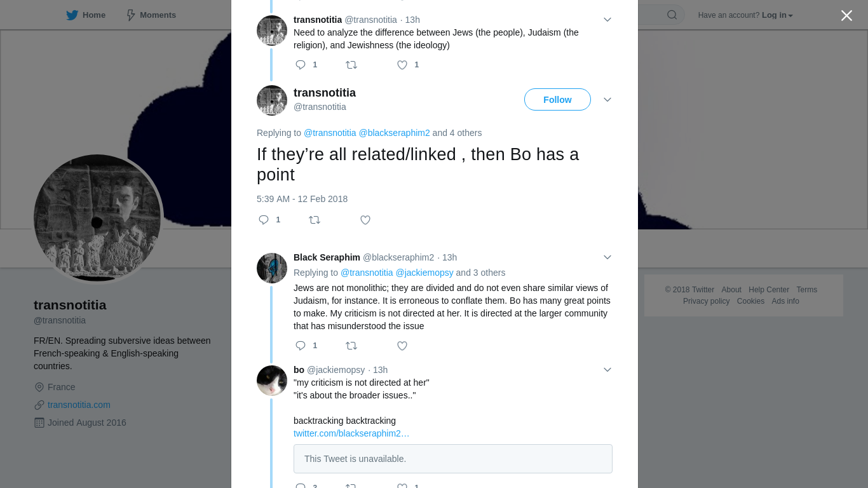Close the tweet overlay with the X
This screenshot has width=868, height=488.
click(x=846, y=15)
